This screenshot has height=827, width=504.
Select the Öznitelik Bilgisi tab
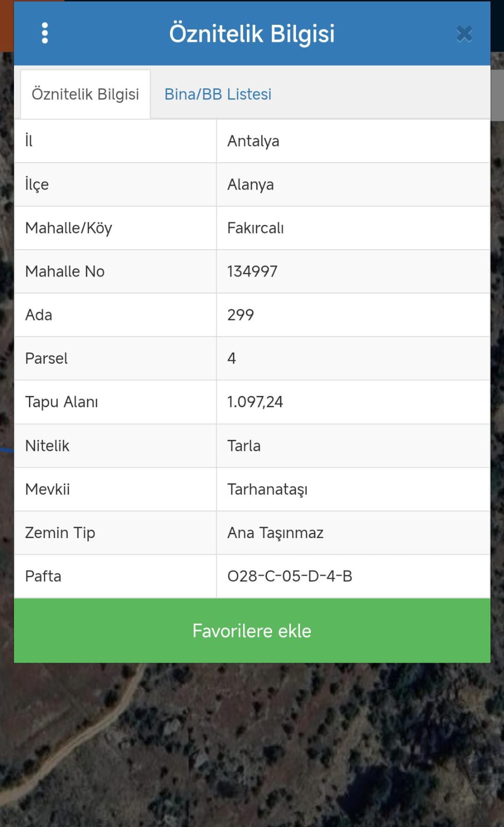[85, 94]
